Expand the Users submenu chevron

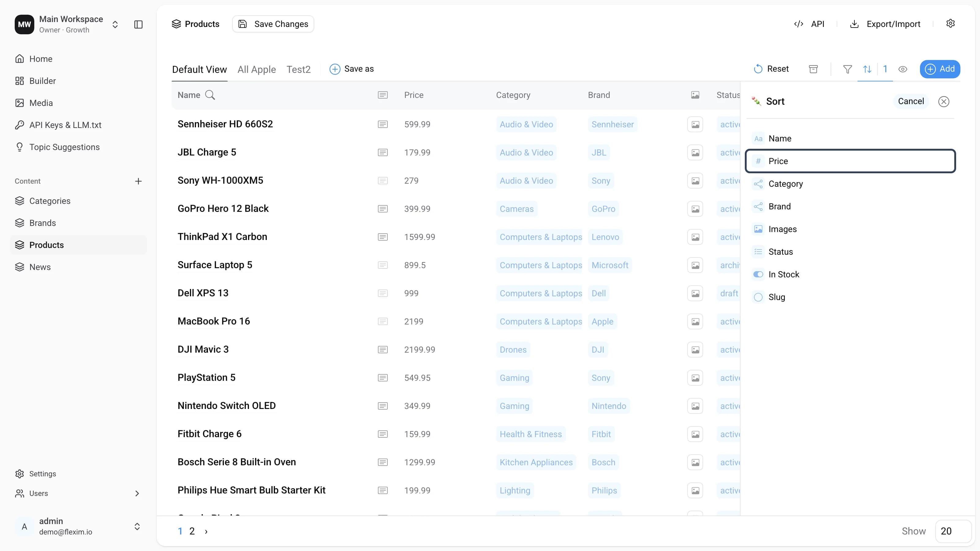click(137, 493)
